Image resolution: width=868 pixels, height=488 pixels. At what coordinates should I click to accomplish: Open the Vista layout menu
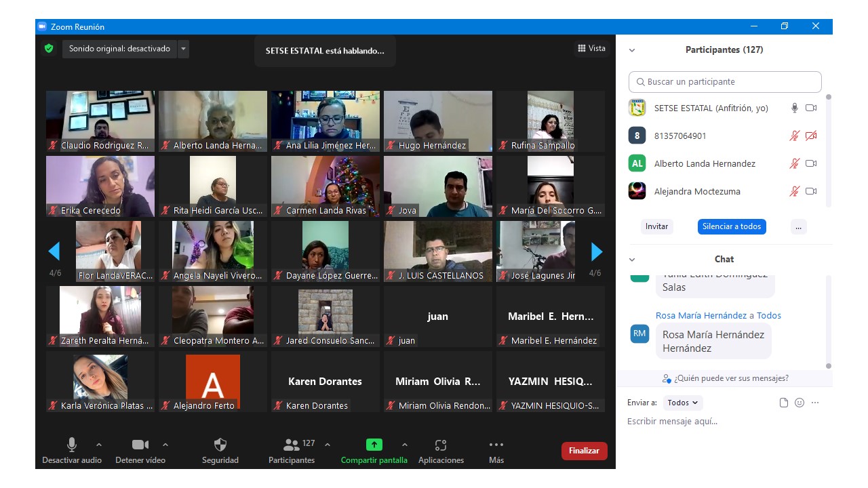click(x=591, y=48)
